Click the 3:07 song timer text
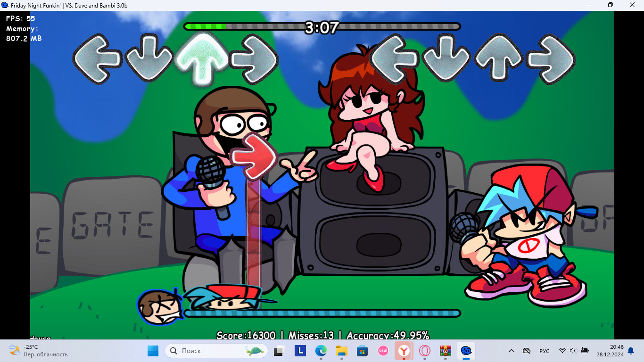Screen dimensions: 644x362 coord(322,27)
